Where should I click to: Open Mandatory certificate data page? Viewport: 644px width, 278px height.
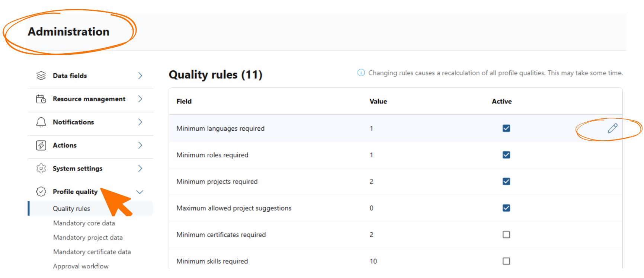point(92,252)
